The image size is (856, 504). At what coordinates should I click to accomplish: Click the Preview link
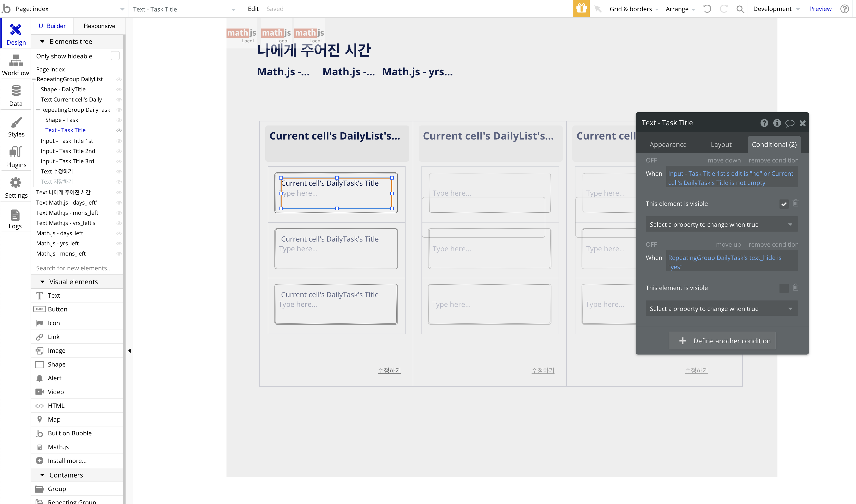click(x=820, y=9)
